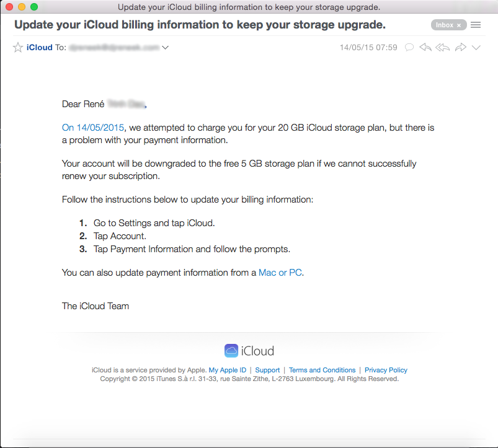Open the speech bubble comment icon
This screenshot has width=498, height=448.
click(409, 48)
